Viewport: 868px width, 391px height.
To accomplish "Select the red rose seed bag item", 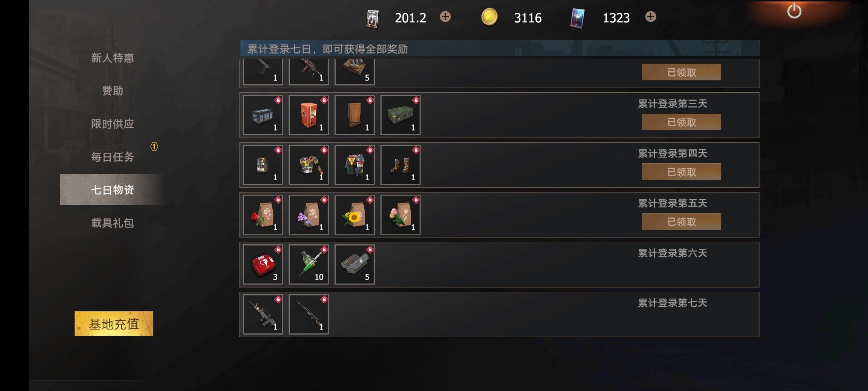I will pos(263,215).
